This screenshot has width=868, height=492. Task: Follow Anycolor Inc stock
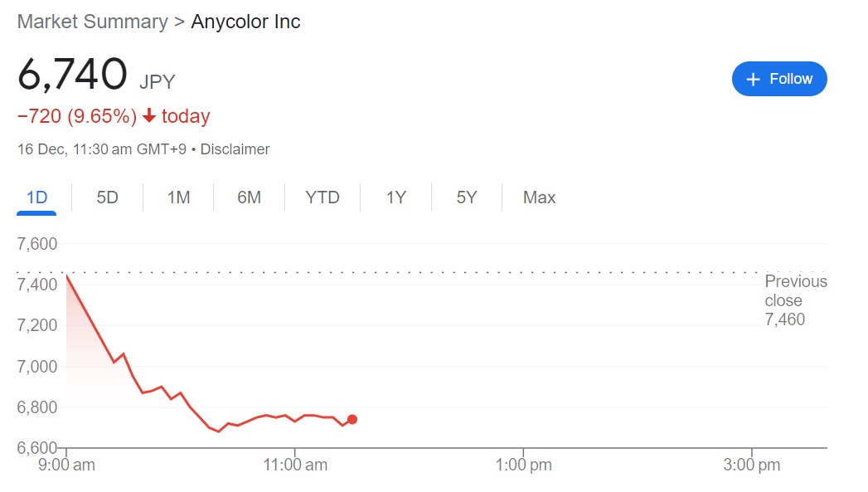click(x=779, y=79)
